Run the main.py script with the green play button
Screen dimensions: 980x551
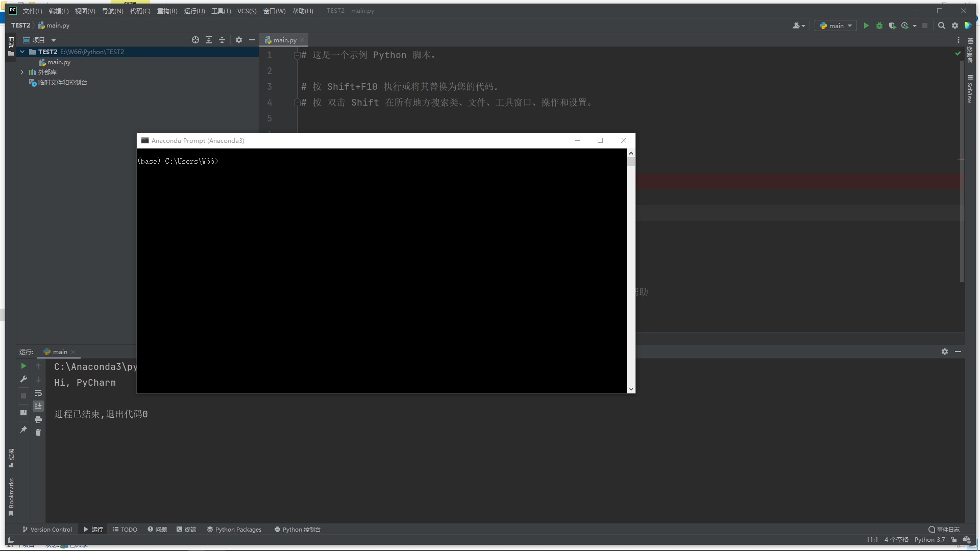pos(867,26)
